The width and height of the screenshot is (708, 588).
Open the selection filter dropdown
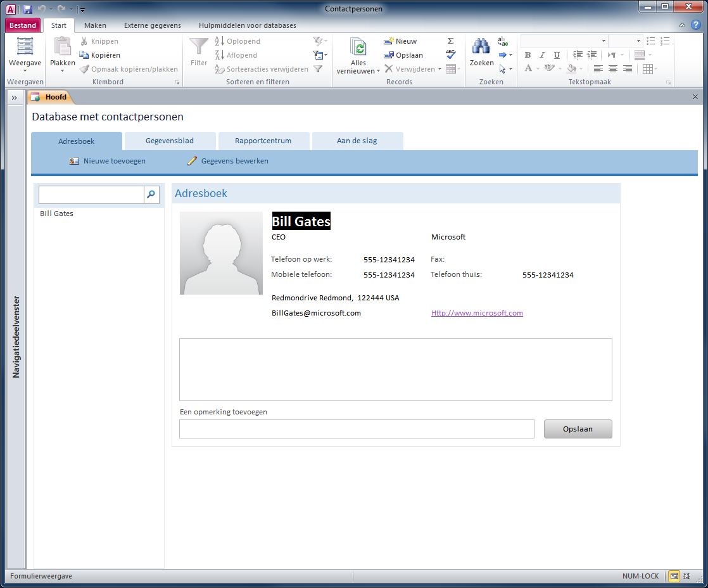click(320, 41)
